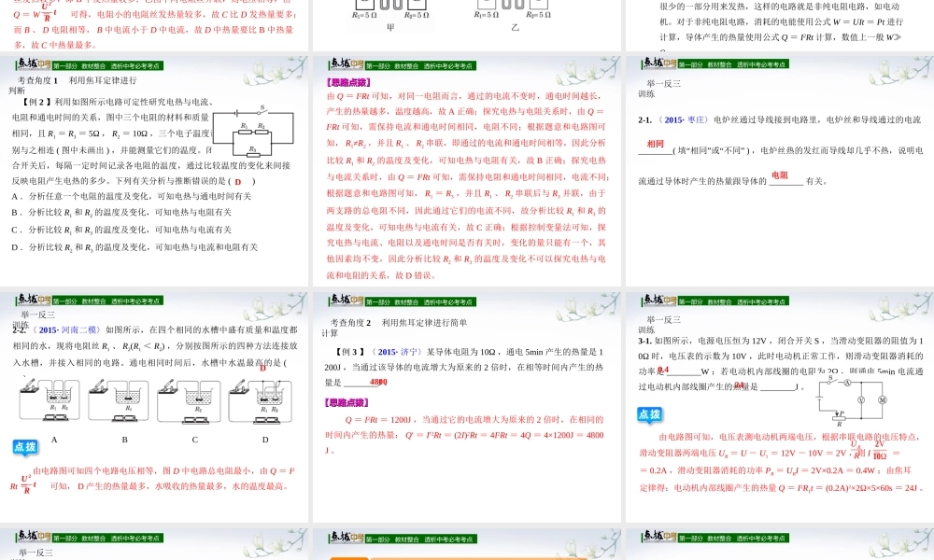This screenshot has width=934, height=560.
Task: Open the 例3 济宁 calculation slide
Action: point(467,408)
